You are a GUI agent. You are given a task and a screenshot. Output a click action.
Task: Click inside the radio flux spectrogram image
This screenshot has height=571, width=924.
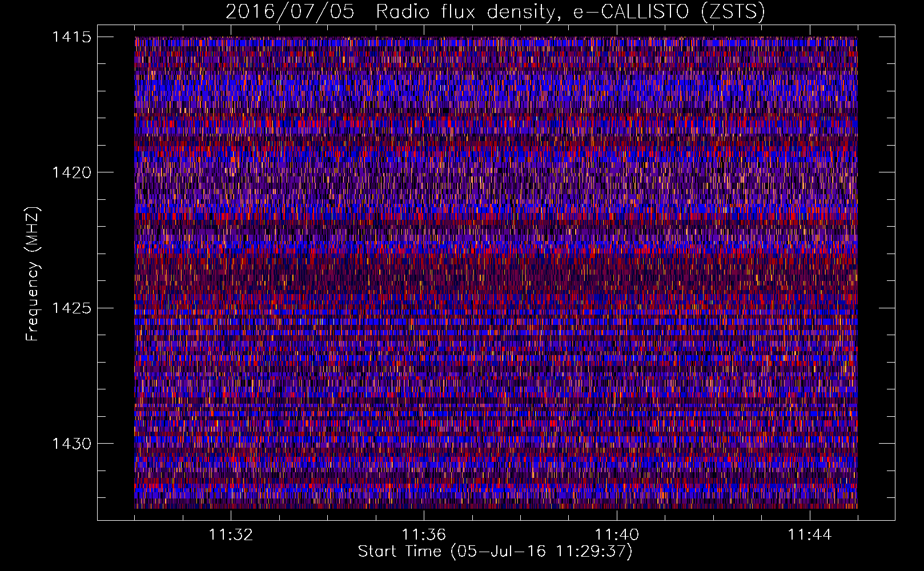pyautogui.click(x=496, y=272)
